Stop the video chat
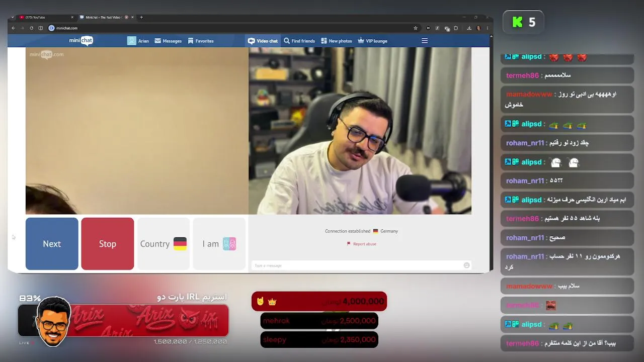The image size is (644, 362). (x=108, y=244)
